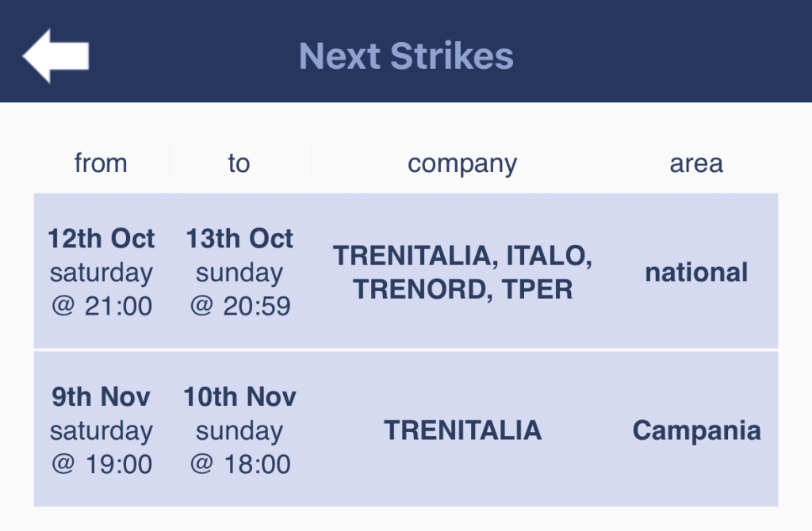Select the 'to' column header
Viewport: 812px width, 531px height.
click(239, 163)
